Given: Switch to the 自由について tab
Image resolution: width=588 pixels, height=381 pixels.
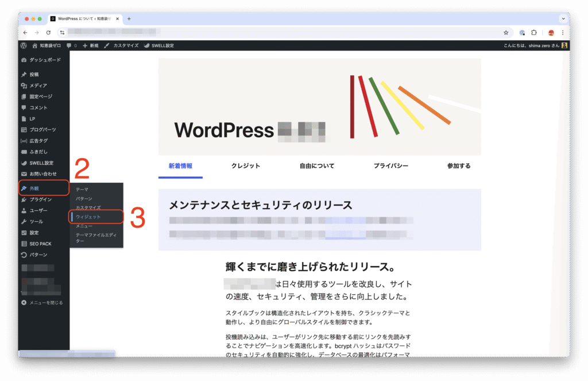Looking at the screenshot, I should [x=317, y=166].
